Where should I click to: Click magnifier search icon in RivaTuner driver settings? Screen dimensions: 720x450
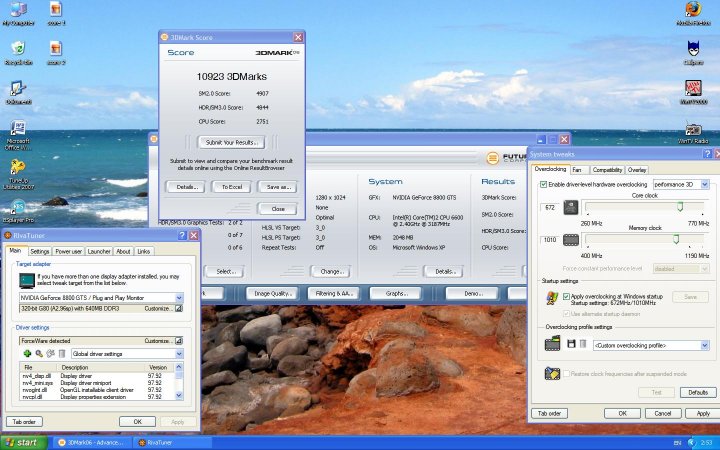click(39, 354)
